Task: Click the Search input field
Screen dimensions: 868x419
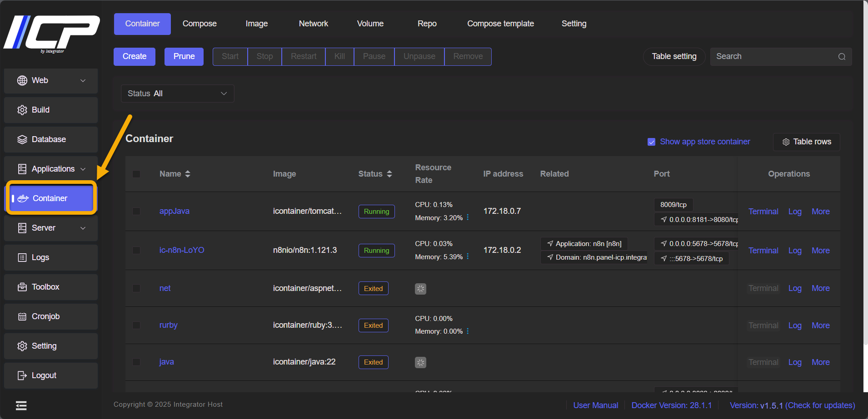Action: [781, 57]
